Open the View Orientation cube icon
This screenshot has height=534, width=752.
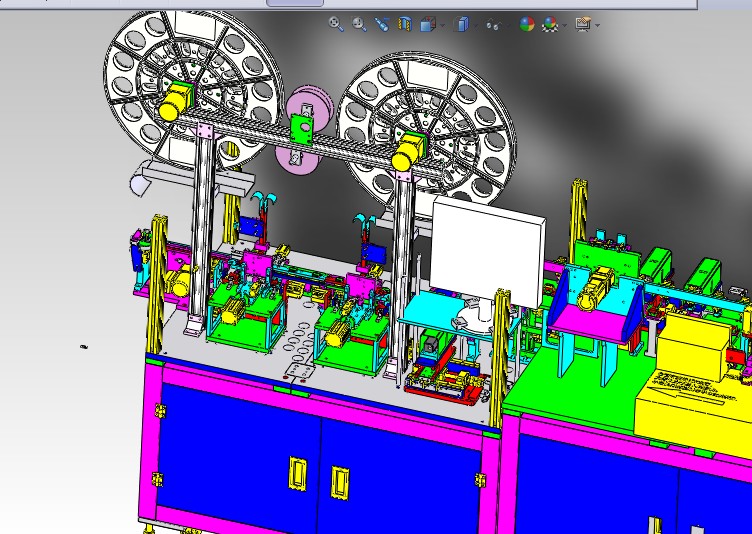(x=427, y=24)
